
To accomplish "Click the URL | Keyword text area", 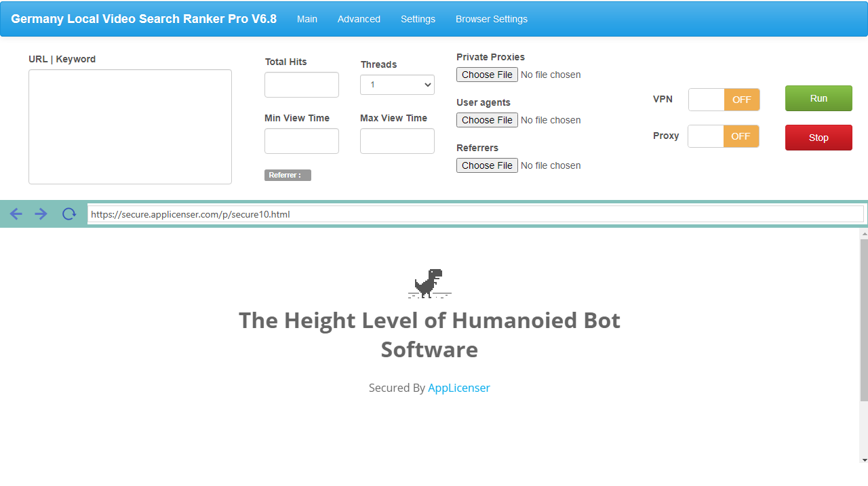I will point(130,127).
